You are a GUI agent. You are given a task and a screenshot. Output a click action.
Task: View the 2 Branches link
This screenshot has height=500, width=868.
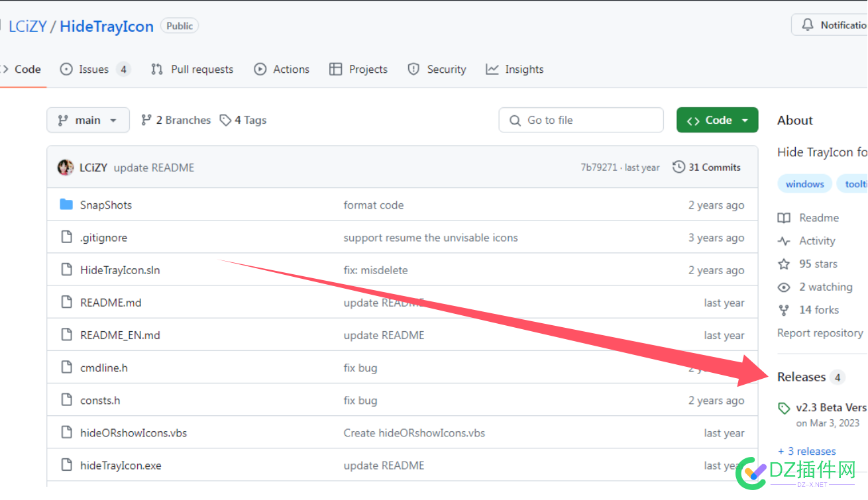pos(176,120)
